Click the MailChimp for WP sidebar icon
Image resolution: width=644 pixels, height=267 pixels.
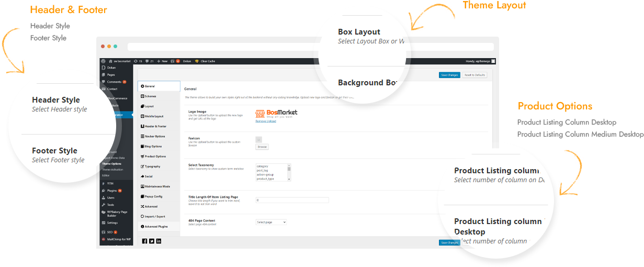pos(104,239)
